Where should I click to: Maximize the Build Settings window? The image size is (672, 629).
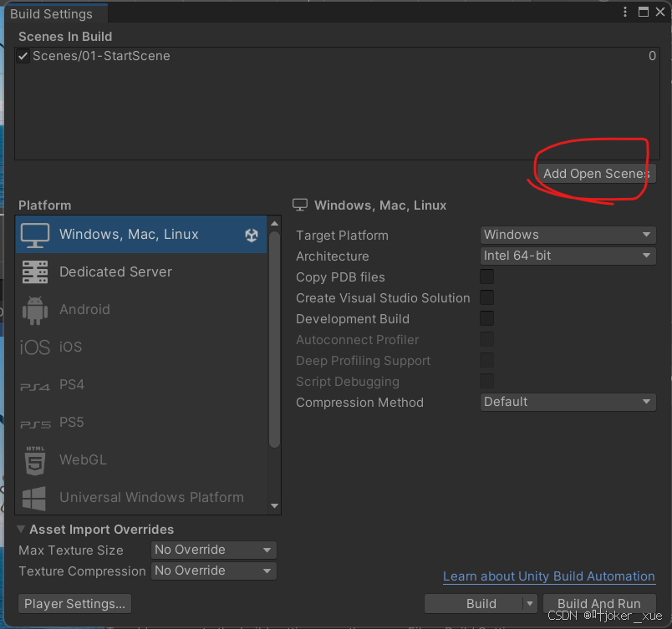(x=644, y=12)
